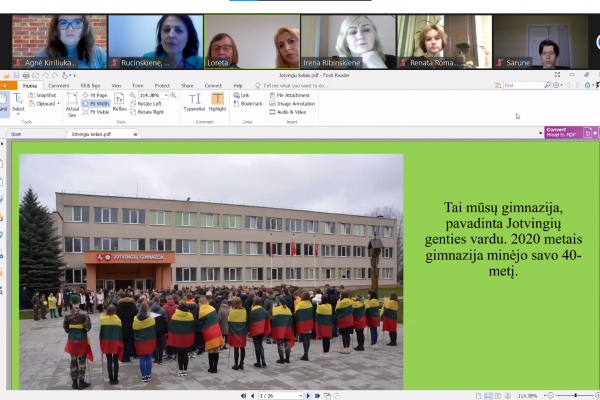Screen dimensions: 600x400
Task: Rotate the page right
Action: click(147, 112)
